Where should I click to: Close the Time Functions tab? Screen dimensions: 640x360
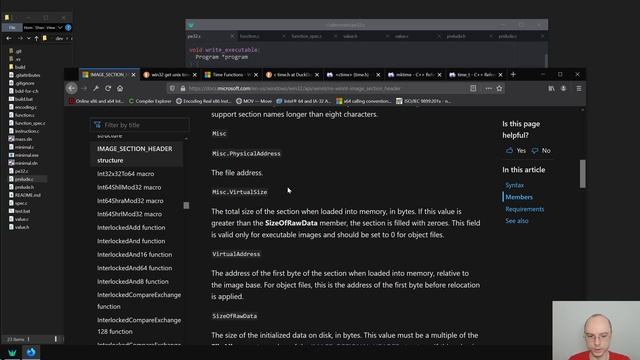[256, 75]
